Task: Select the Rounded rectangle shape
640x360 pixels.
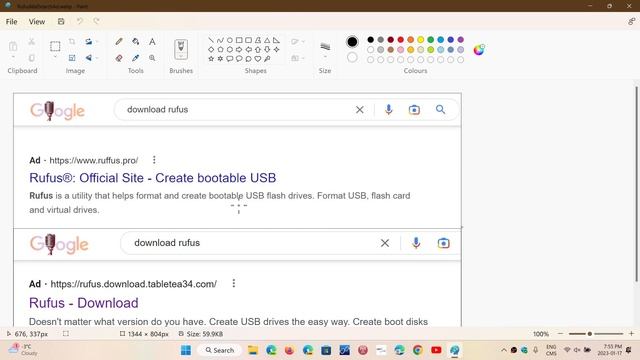Action: click(x=248, y=40)
